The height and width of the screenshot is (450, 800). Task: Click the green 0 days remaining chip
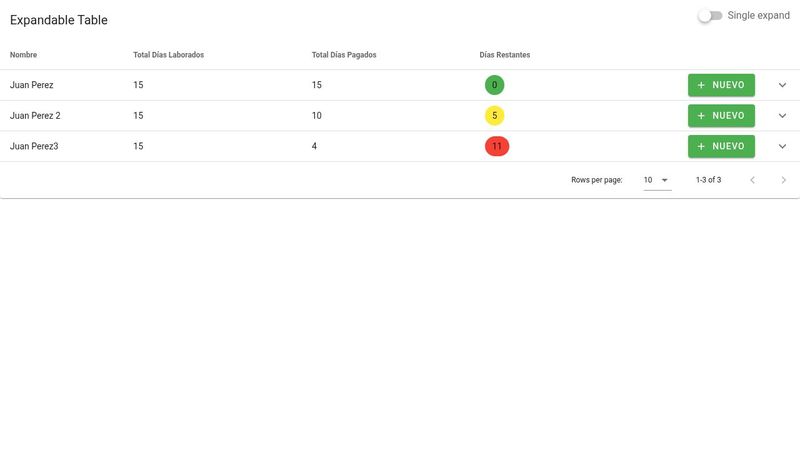(x=494, y=85)
